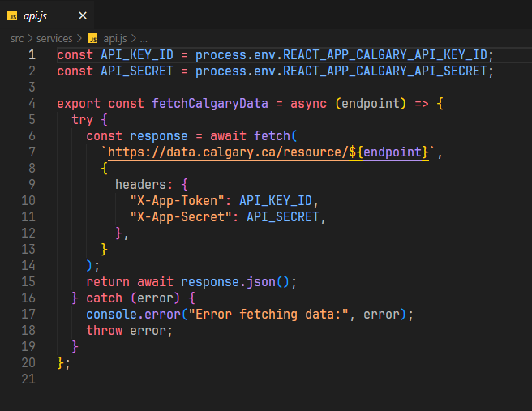
Task: Click API_SECRET value on line 11
Action: [283, 217]
